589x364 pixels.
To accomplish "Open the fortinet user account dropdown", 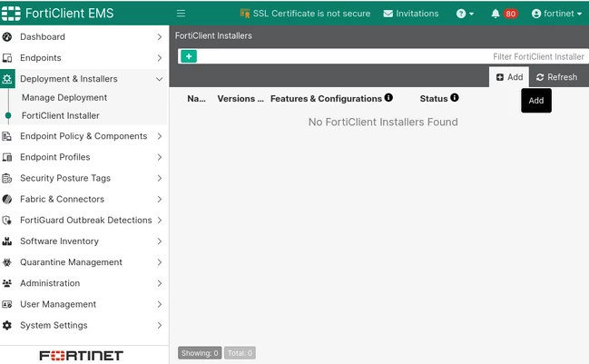I will 556,14.
